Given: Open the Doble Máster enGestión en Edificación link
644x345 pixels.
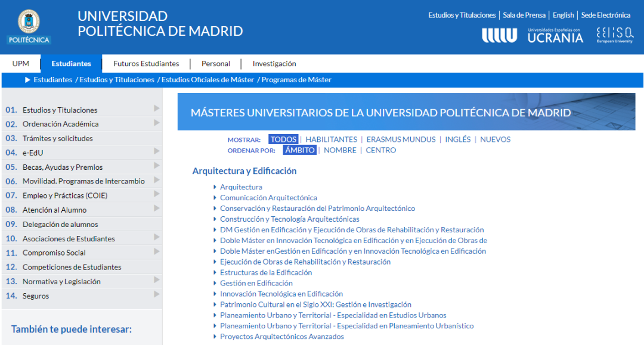Looking at the screenshot, I should click(x=353, y=251).
